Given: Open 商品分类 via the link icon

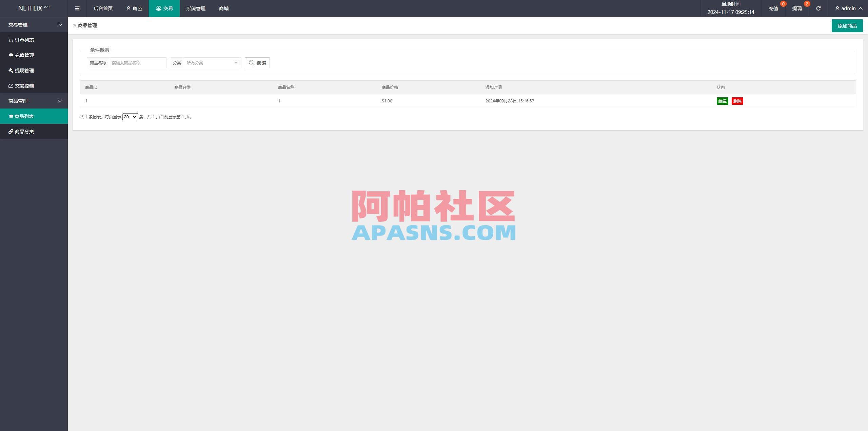Looking at the screenshot, I should 11,131.
